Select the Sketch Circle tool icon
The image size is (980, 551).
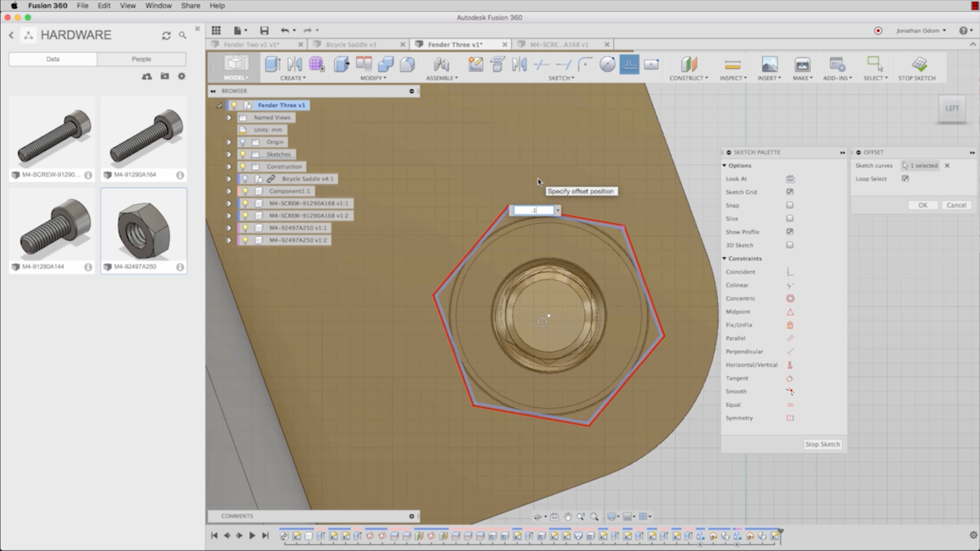coord(607,65)
